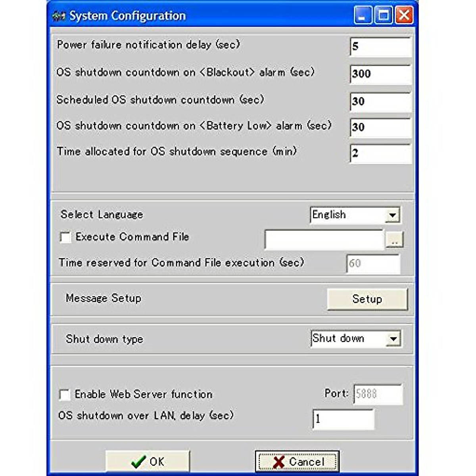Open the Select Language dropdown
Viewport: 476px width, 476px height.
392,215
